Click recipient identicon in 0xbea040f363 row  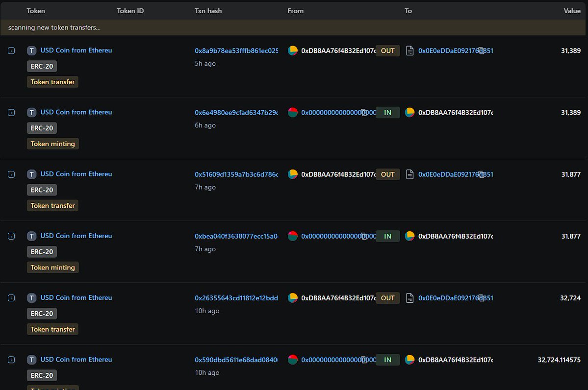410,236
